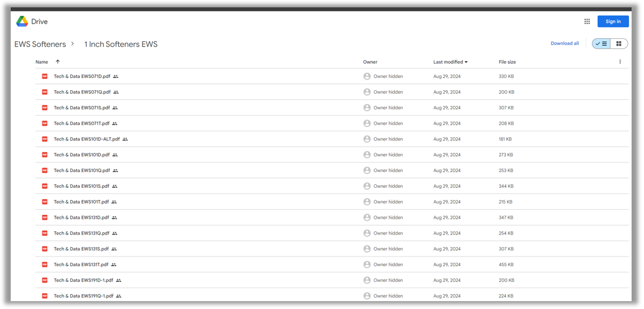Click PDF icon for EWS131T file
This screenshot has height=309, width=644.
45,264
